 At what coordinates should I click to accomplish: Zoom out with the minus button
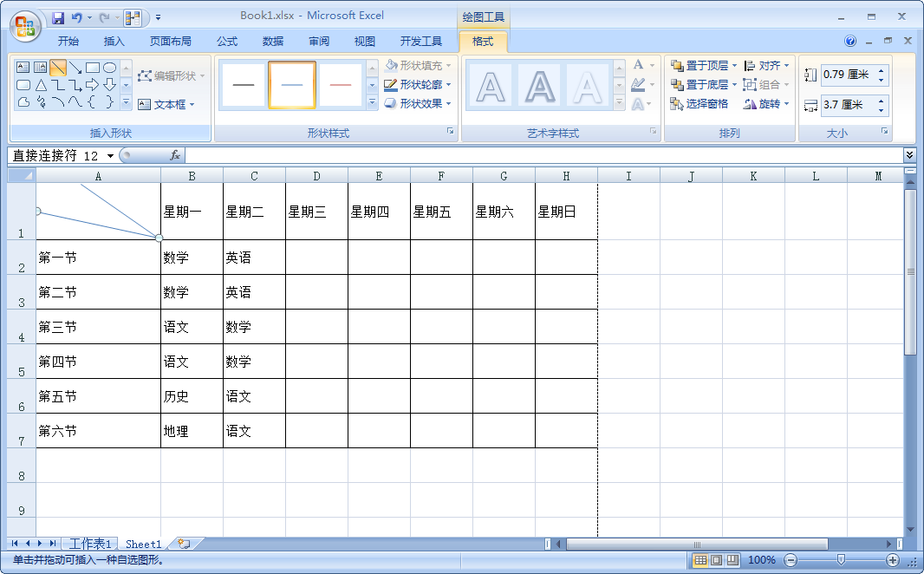pyautogui.click(x=791, y=560)
